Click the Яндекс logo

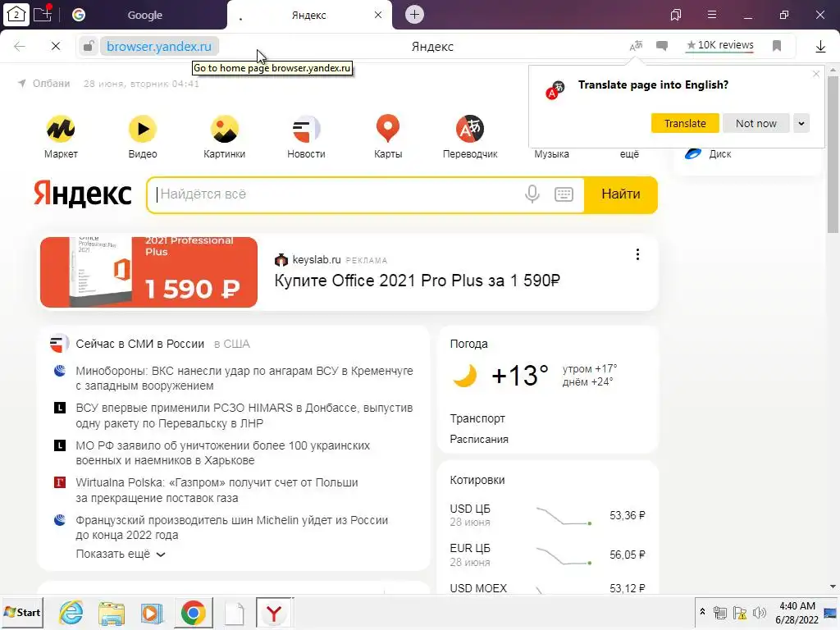coord(83,194)
